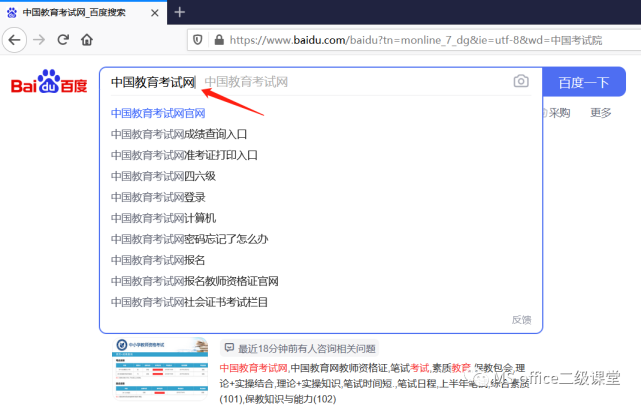Open a new tab with plus button
The width and height of the screenshot is (641, 406).
(x=179, y=12)
